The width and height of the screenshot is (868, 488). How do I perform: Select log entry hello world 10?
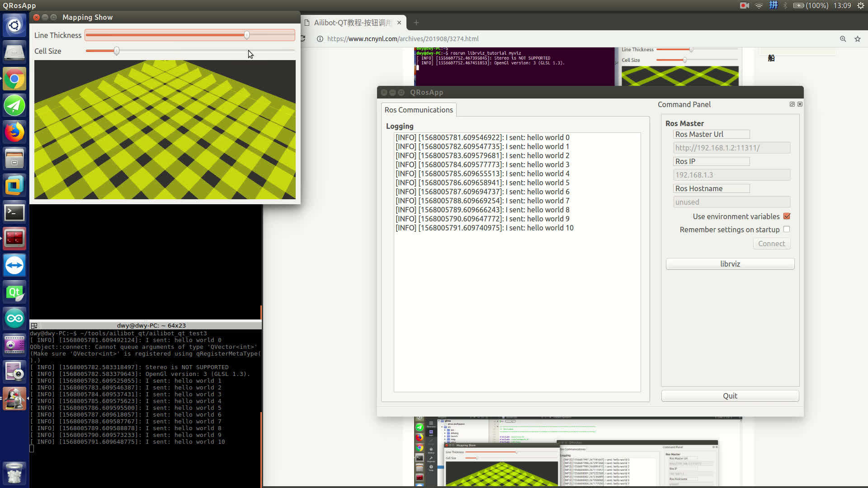(x=485, y=228)
